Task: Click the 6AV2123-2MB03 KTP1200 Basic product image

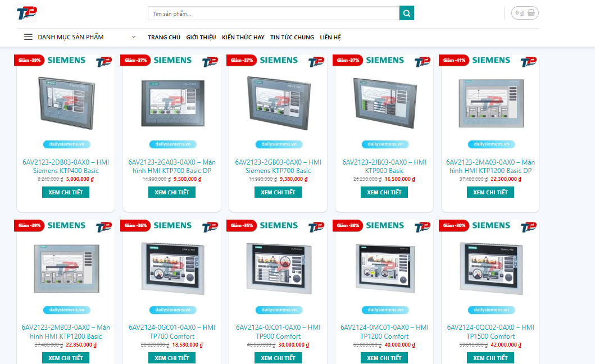Action: [66, 269]
